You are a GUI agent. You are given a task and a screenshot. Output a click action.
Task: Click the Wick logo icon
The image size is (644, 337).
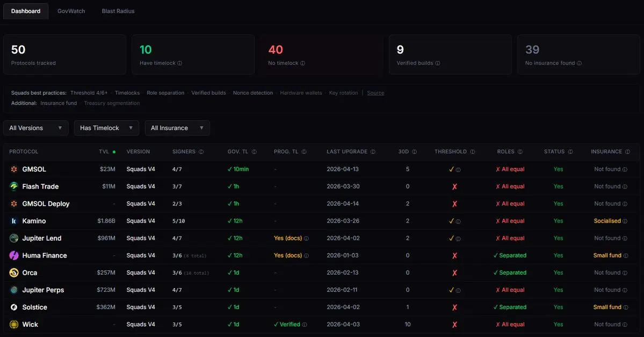[14, 325]
